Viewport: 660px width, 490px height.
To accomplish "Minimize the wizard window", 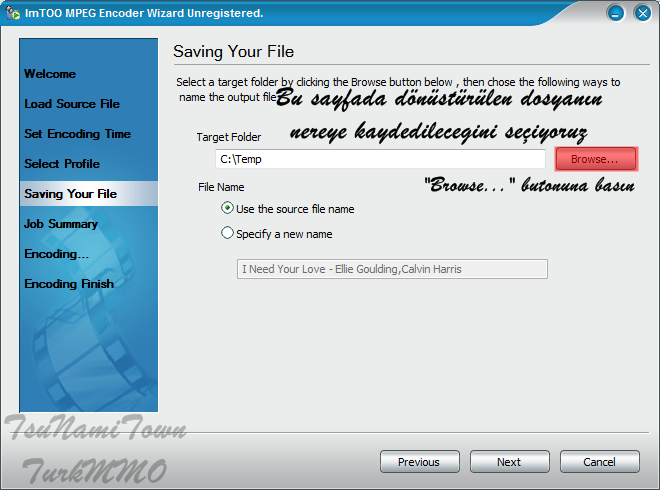I will pos(615,13).
